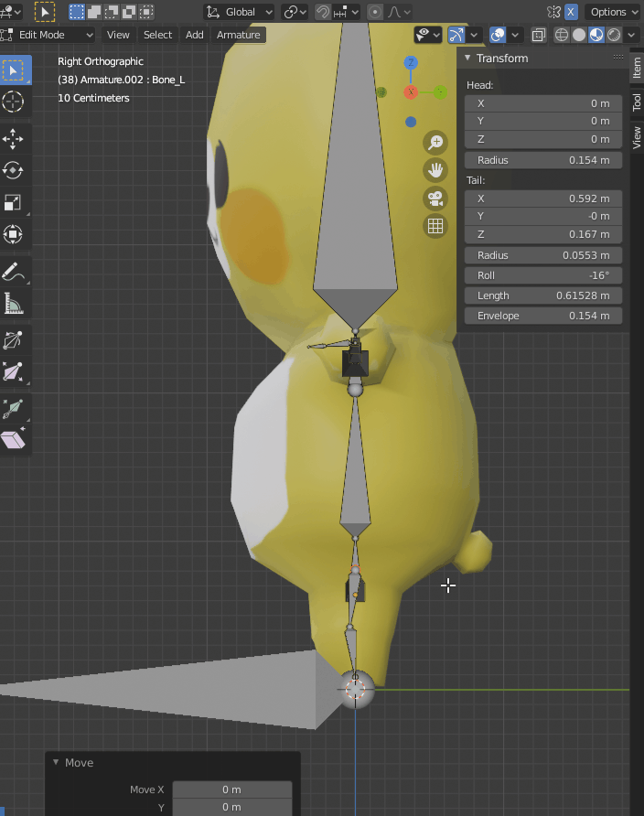
Task: Open gizmo settings dropdown arrow
Action: click(x=473, y=35)
